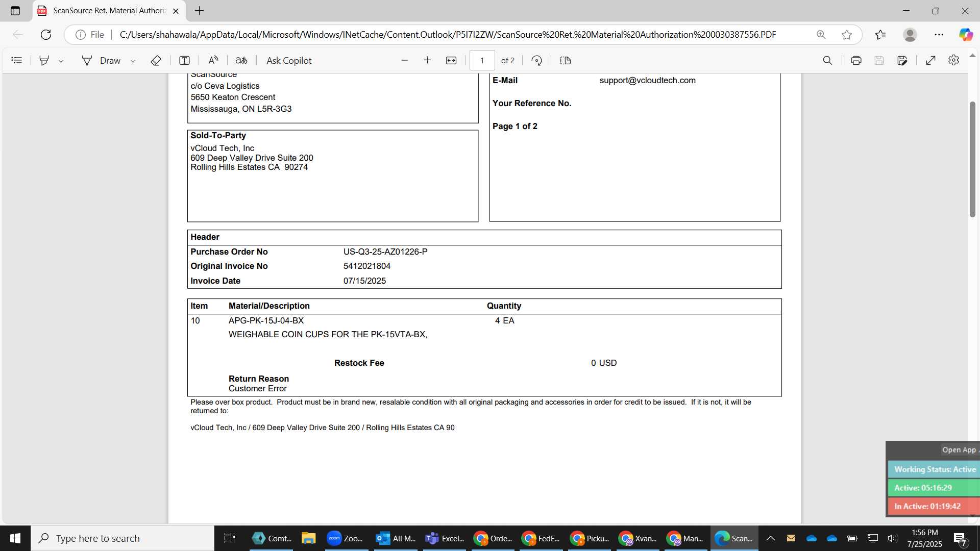Screen dimensions: 980x551
Task: Click the material code APG-PK-15J-04-BX
Action: click(266, 320)
